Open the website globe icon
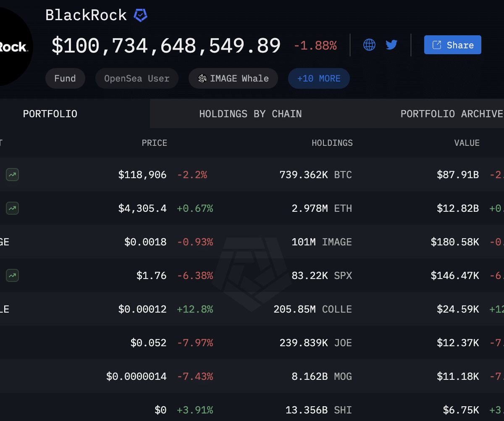The width and height of the screenshot is (504, 421). (x=369, y=45)
